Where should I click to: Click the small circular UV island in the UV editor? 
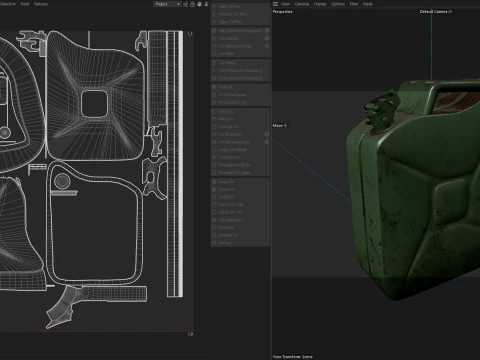[62, 181]
